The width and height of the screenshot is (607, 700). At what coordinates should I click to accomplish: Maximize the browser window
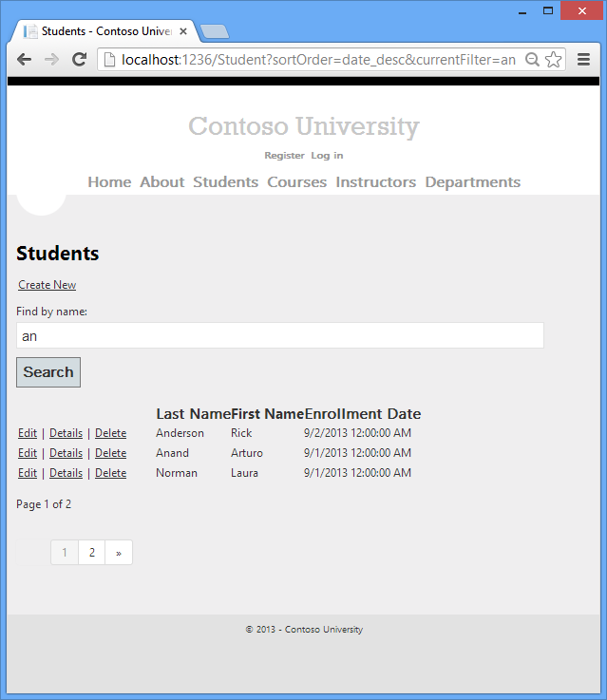[548, 10]
